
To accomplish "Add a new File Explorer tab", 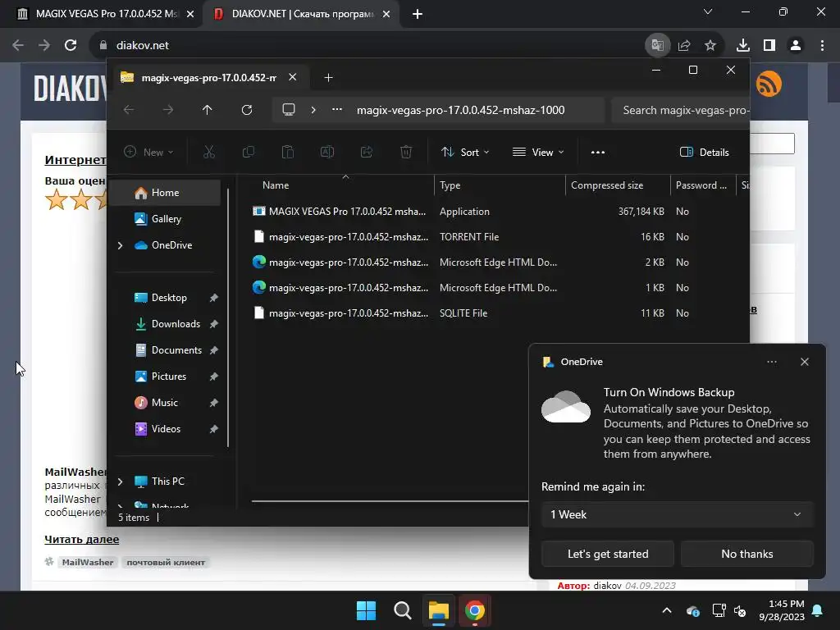I will (x=328, y=78).
